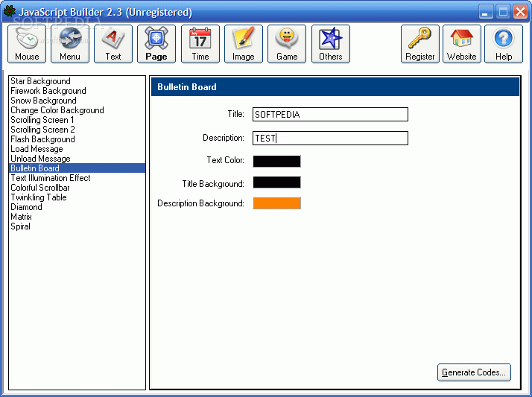The image size is (532, 397).
Task: Select the highlighted Bulletin Board entry
Action: (77, 168)
